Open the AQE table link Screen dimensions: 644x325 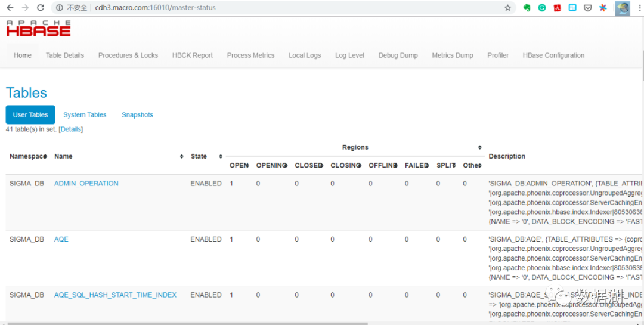pyautogui.click(x=61, y=239)
